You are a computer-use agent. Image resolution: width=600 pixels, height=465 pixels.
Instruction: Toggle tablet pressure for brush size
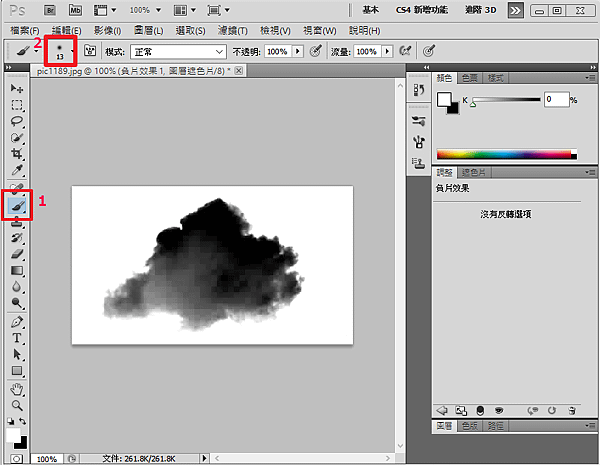(429, 51)
